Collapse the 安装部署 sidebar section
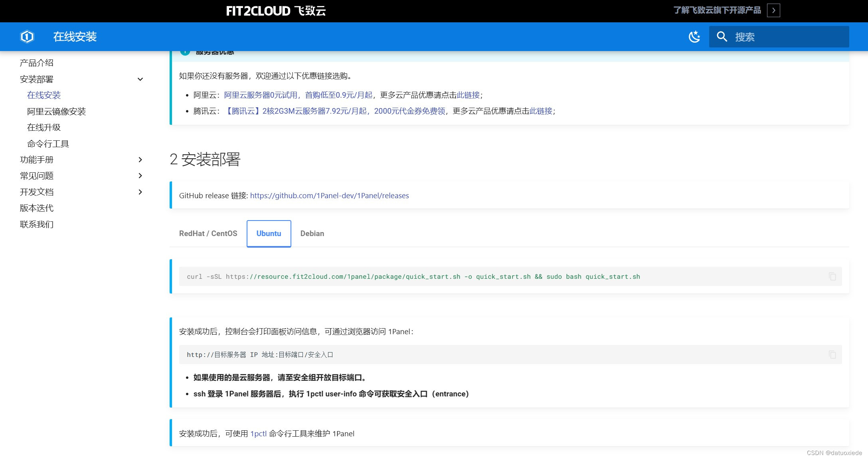The height and width of the screenshot is (459, 868). [x=140, y=79]
